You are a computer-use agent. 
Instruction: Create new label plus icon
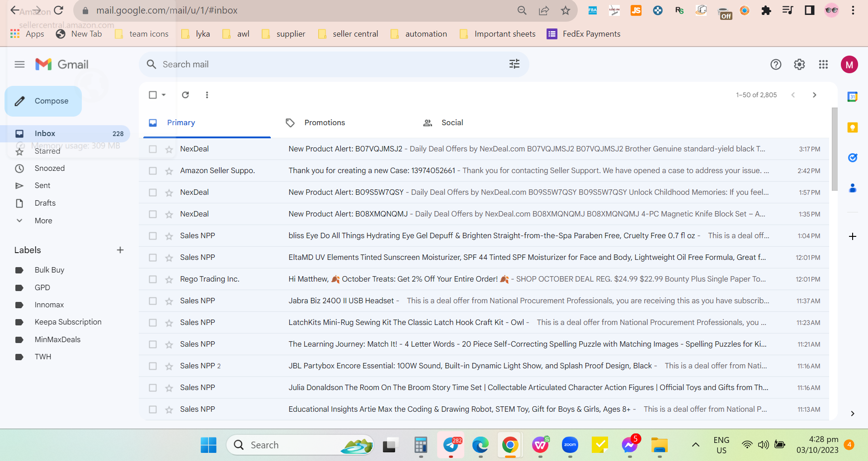tap(120, 250)
